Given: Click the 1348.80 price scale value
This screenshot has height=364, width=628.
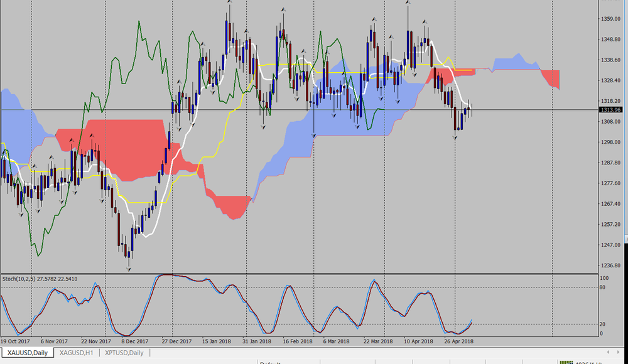Looking at the screenshot, I should pos(610,40).
